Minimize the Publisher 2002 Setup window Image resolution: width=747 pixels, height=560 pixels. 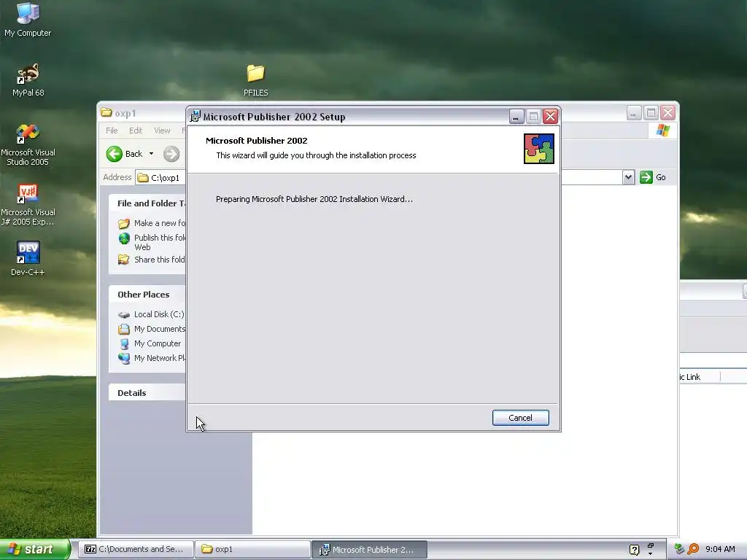pos(516,116)
